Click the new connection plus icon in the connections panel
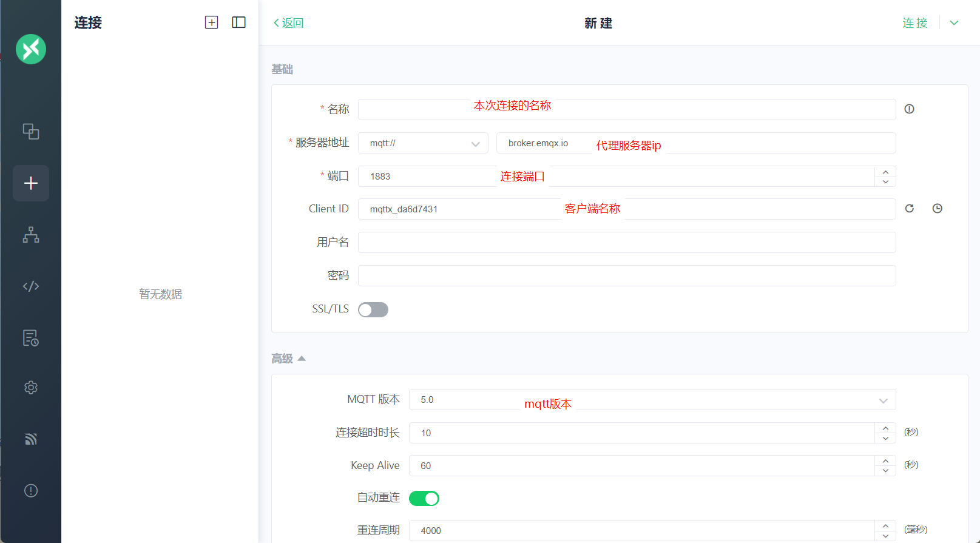Viewport: 980px width, 543px height. coord(211,22)
